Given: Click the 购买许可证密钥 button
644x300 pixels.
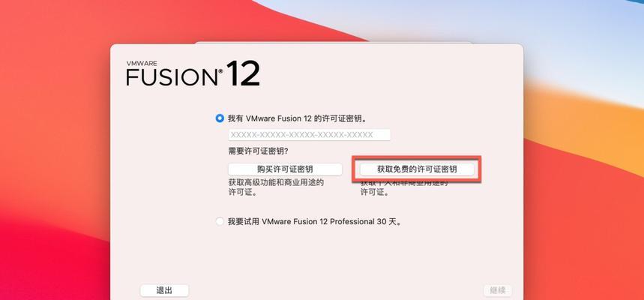Looking at the screenshot, I should 285,169.
